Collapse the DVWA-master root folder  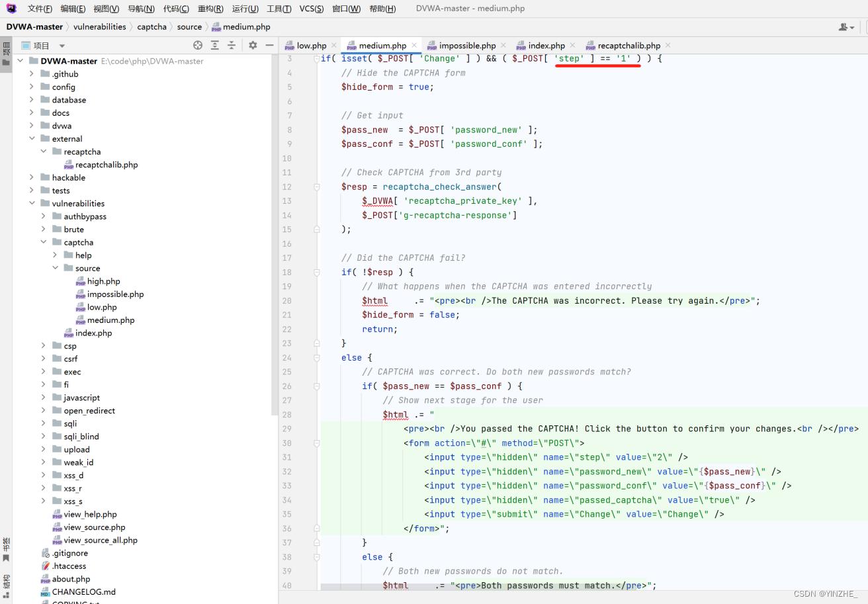21,61
